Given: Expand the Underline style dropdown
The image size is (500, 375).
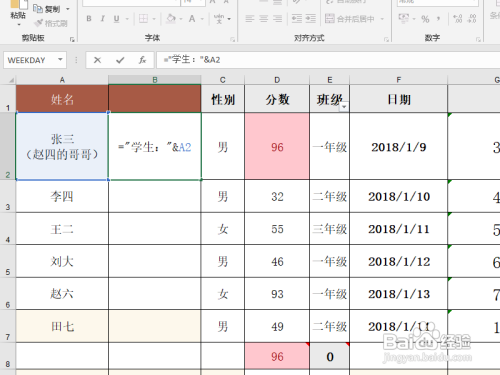Looking at the screenshot, I should tap(127, 19).
